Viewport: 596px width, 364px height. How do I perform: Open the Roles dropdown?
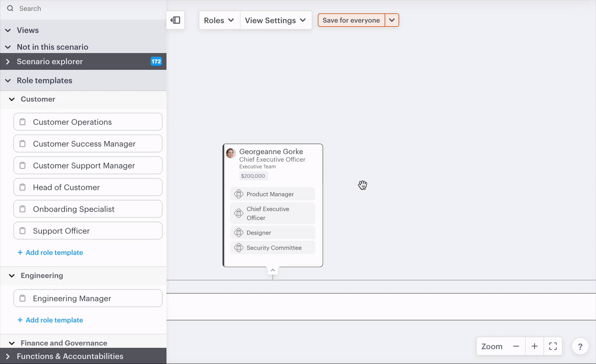219,20
